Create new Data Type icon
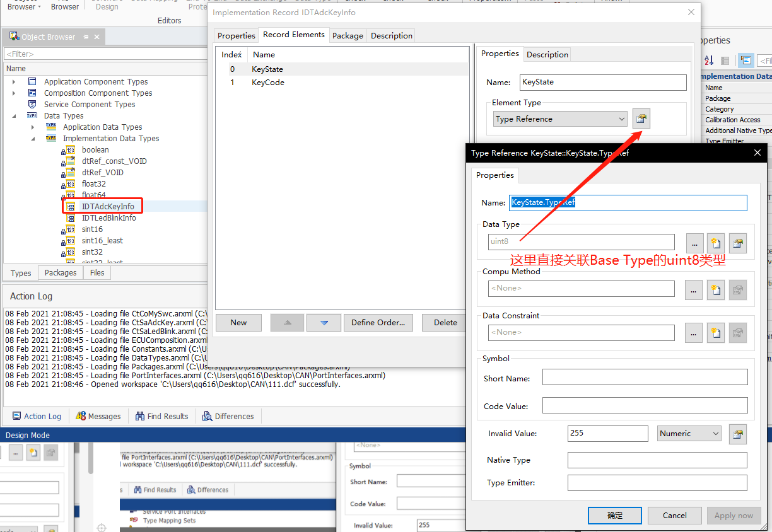 point(716,243)
